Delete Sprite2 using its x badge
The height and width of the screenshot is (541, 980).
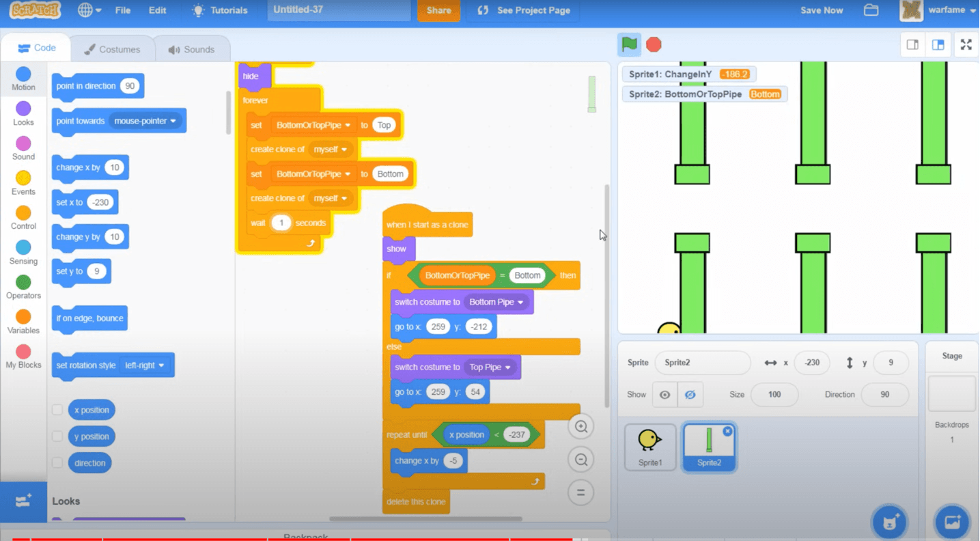pos(727,431)
